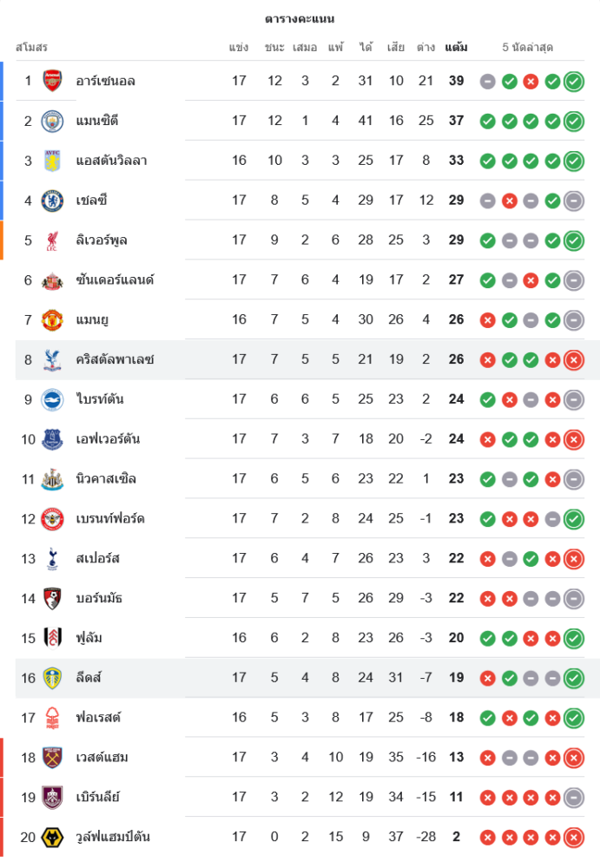The height and width of the screenshot is (868, 600).
Task: Click the ชนะ wins column header
Action: tap(274, 47)
